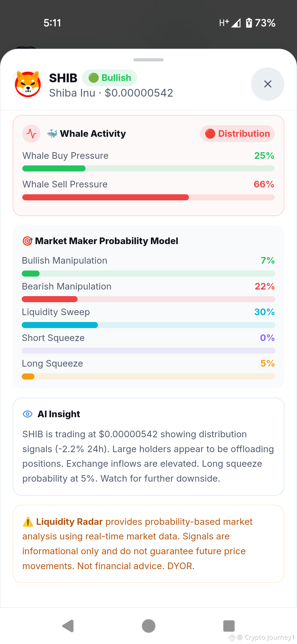Tap the Whale Buy Pressure progress bar
The height and width of the screenshot is (644, 297).
[148, 168]
